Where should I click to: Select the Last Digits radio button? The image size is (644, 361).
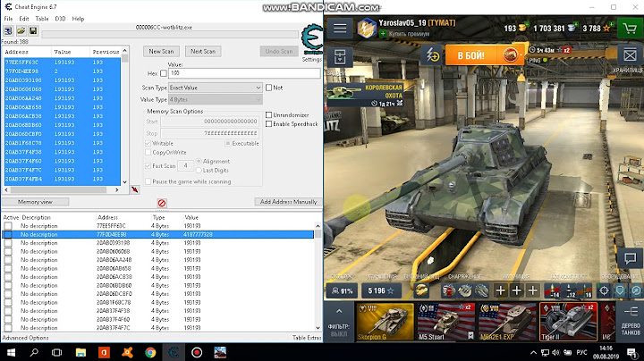point(199,171)
